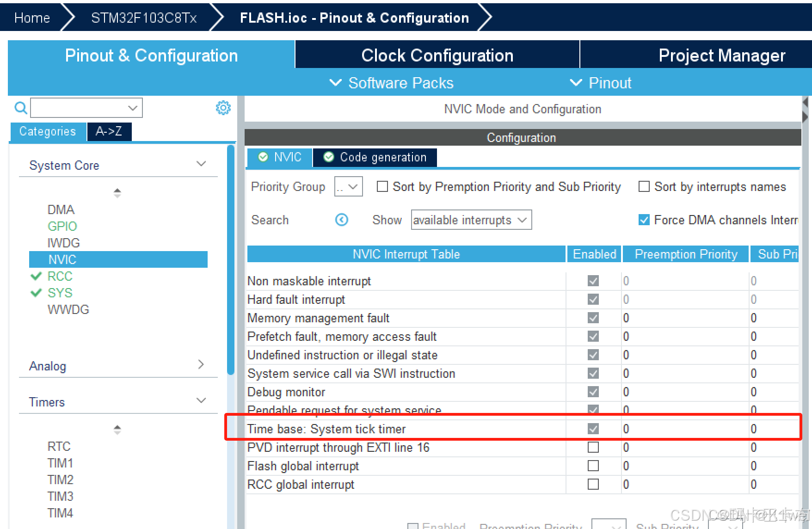Click the sort arrows above RTC

click(x=117, y=430)
